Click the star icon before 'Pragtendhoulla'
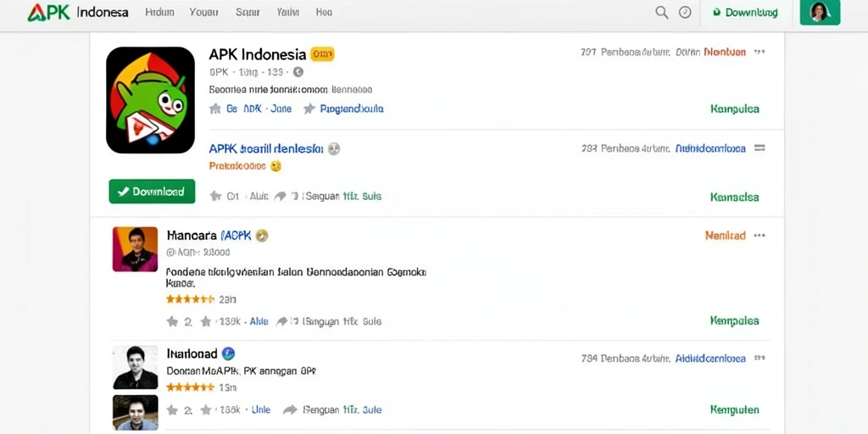The image size is (868, 434). (x=309, y=109)
